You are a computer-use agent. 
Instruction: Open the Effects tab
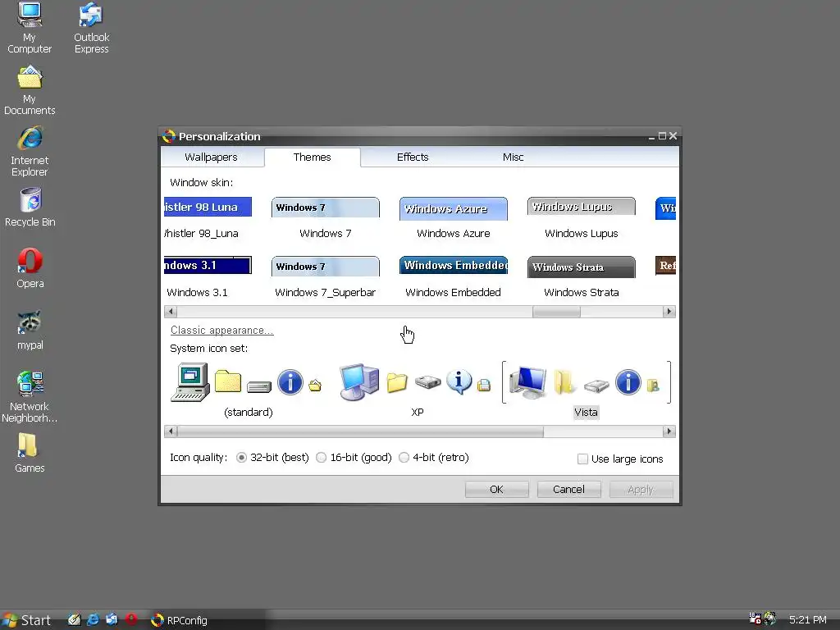click(413, 157)
